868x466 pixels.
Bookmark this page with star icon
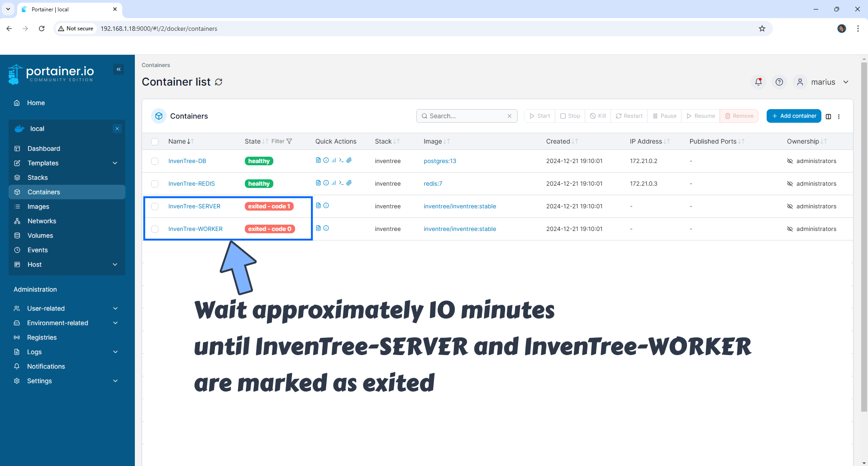(x=762, y=29)
